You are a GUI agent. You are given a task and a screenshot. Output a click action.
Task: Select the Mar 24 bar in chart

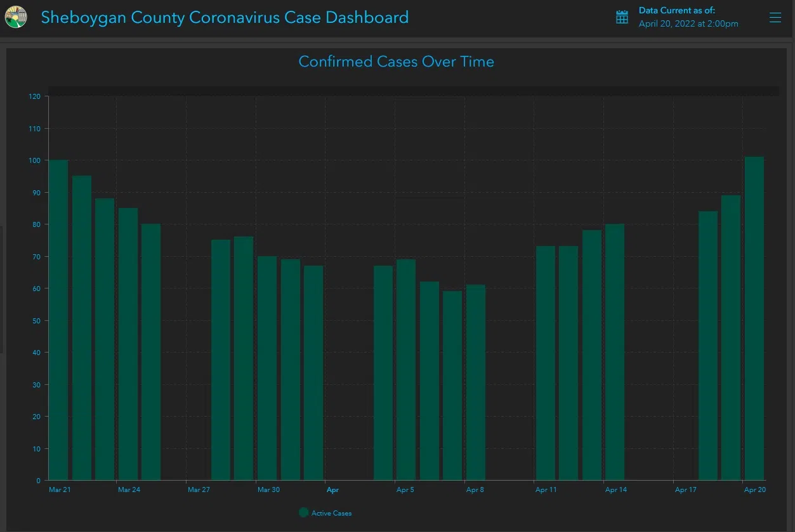128,344
